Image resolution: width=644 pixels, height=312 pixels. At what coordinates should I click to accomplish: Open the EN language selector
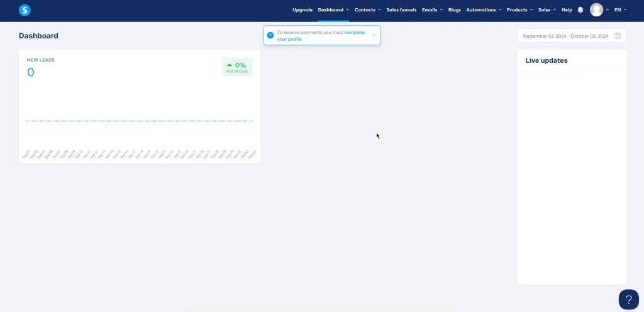pos(620,10)
